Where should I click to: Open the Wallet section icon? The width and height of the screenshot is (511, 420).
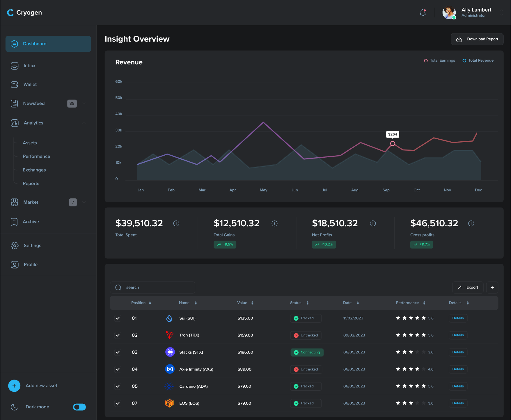(15, 84)
